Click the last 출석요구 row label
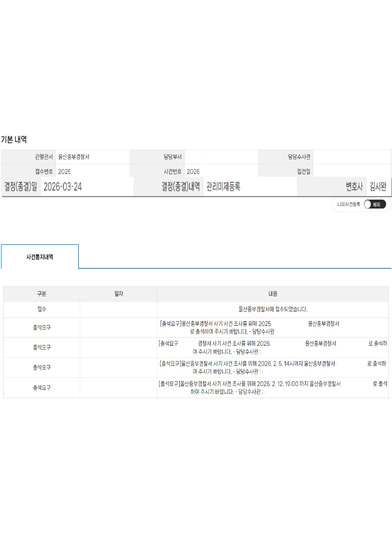392x554 pixels. coord(42,388)
